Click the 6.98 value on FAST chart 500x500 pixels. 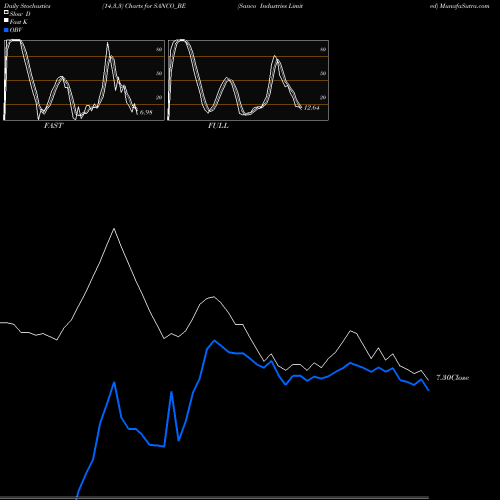tap(146, 112)
